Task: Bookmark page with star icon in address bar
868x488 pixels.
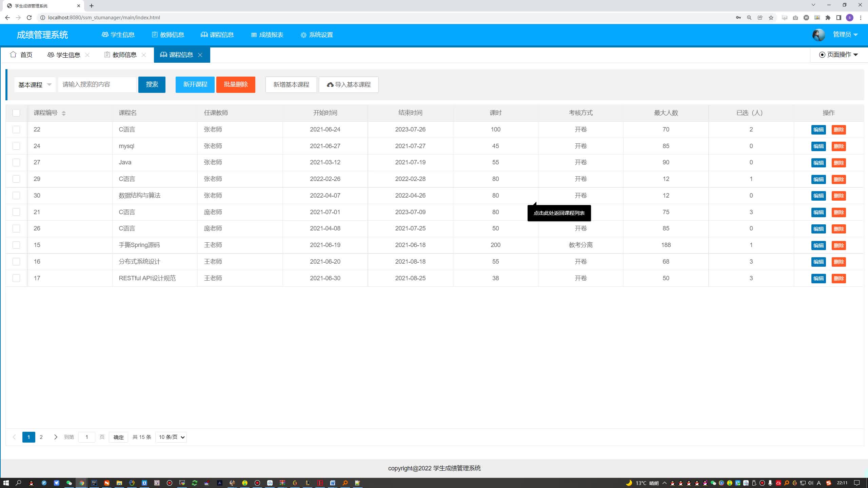Action: [771, 18]
